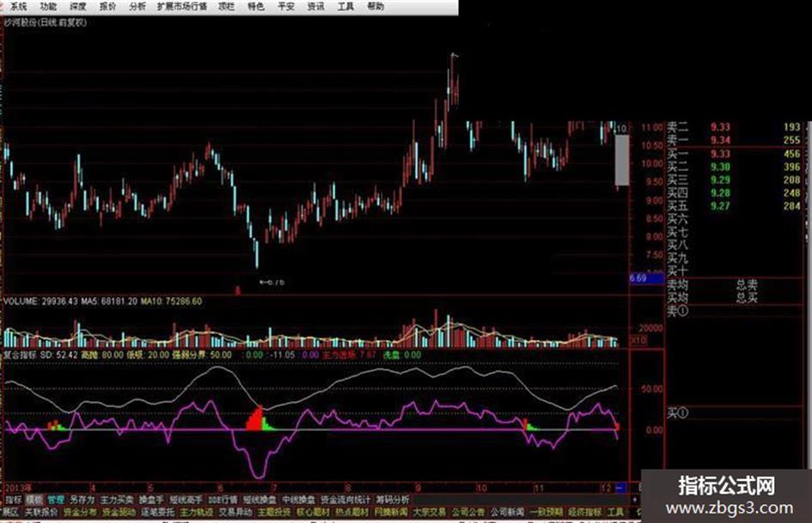Switch to 操盘手 indicator
The width and height of the screenshot is (812, 523).
coord(151,500)
